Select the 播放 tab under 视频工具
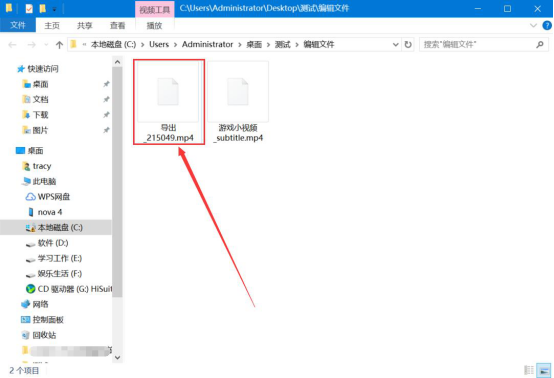 coord(154,25)
